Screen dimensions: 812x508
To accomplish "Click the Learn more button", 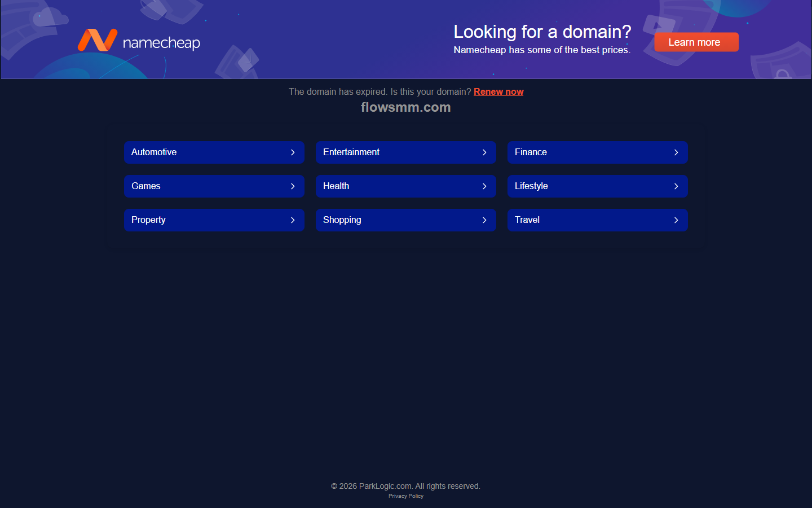I will point(696,42).
